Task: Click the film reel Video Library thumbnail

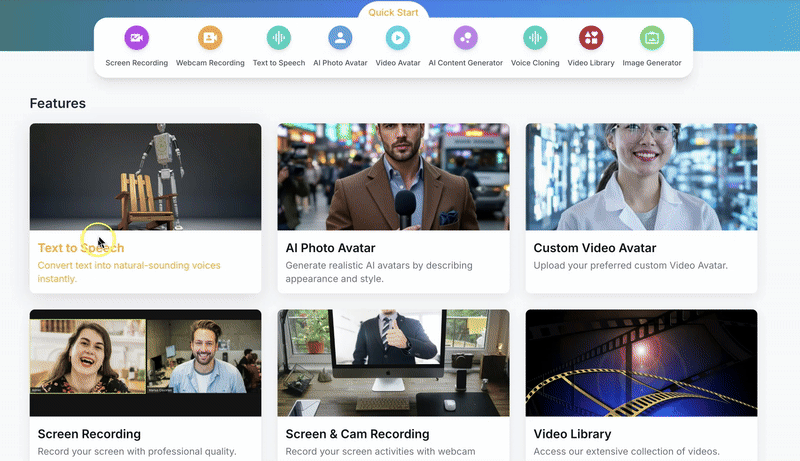Action: coord(641,363)
